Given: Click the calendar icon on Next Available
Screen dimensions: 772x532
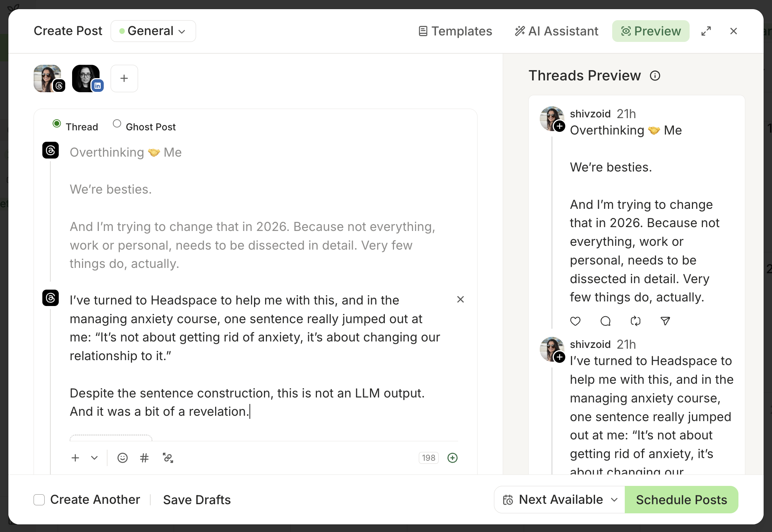Looking at the screenshot, I should pyautogui.click(x=508, y=500).
